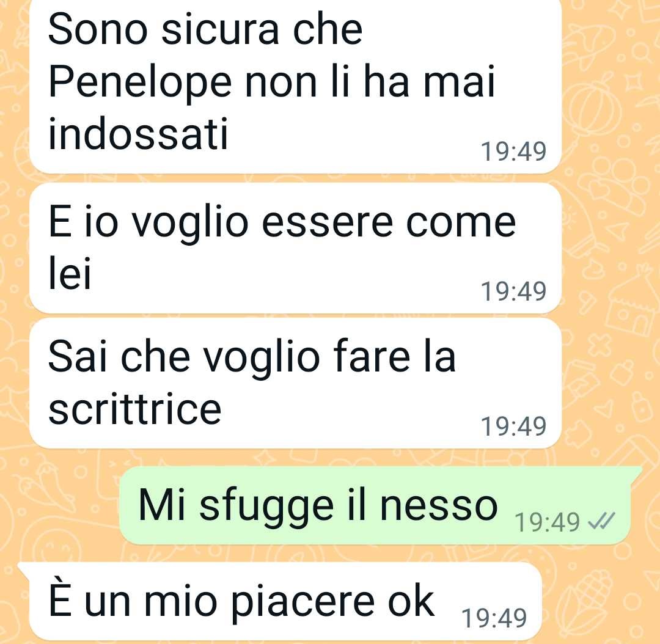
Task: Click the timestamp on 'È un mio piacere ok'
Action: click(494, 618)
